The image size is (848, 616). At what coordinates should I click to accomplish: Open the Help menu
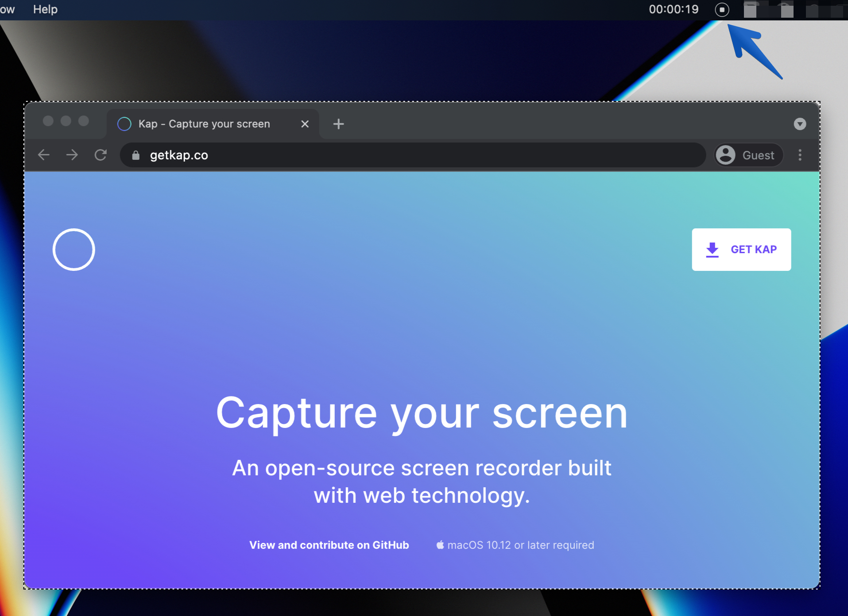(x=45, y=9)
